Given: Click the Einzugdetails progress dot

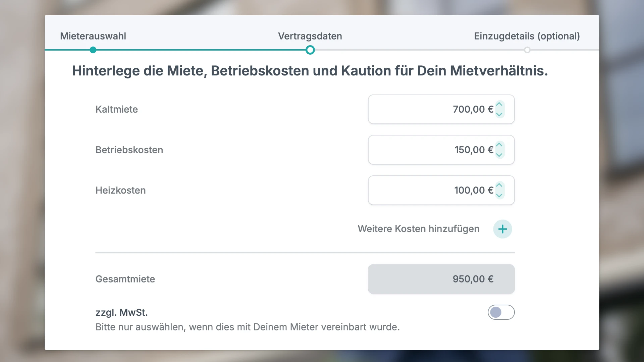Looking at the screenshot, I should tap(527, 50).
